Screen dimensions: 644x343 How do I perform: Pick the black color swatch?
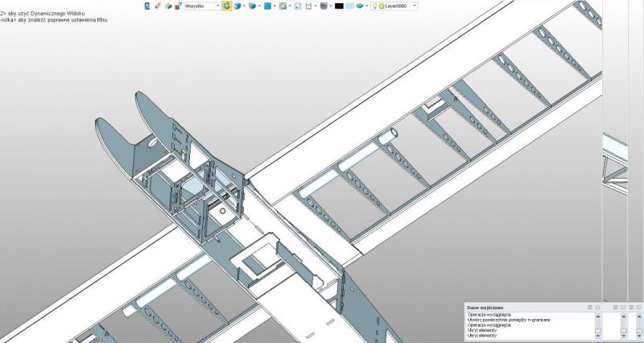[x=339, y=6]
